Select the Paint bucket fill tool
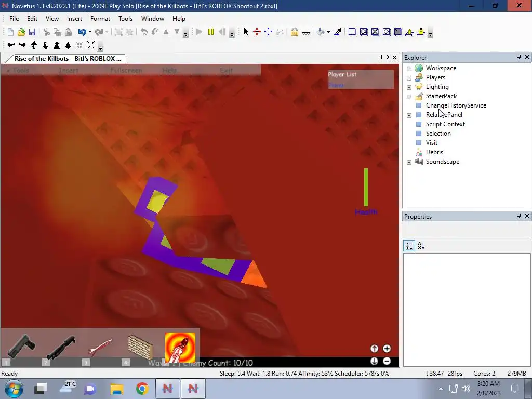 [320, 32]
